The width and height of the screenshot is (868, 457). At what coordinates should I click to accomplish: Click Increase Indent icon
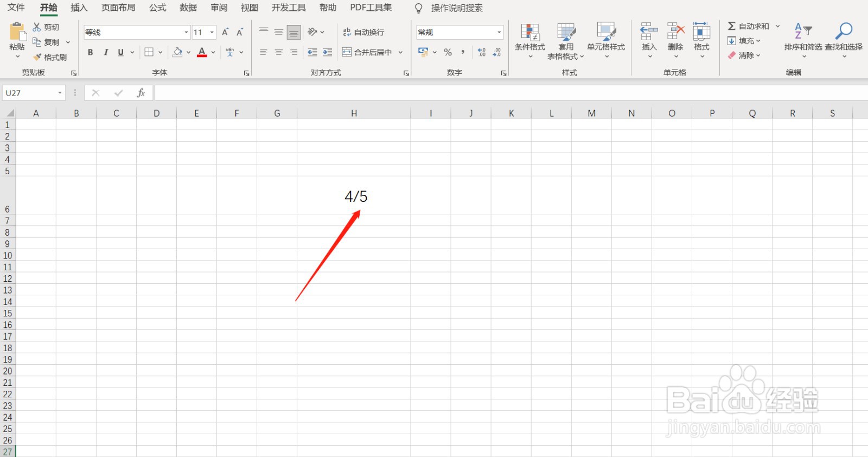pyautogui.click(x=327, y=52)
